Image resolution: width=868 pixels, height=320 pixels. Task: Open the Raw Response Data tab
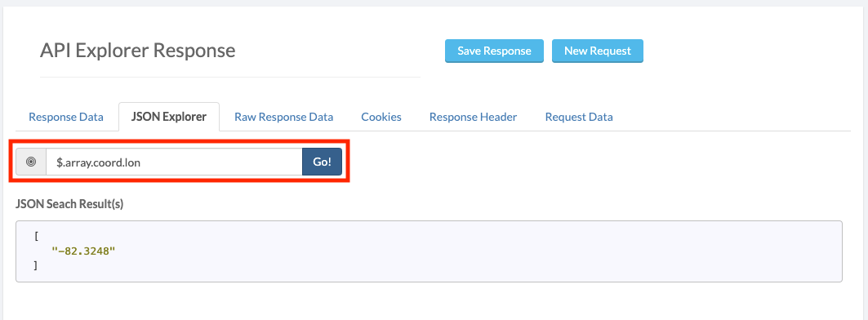(x=284, y=117)
